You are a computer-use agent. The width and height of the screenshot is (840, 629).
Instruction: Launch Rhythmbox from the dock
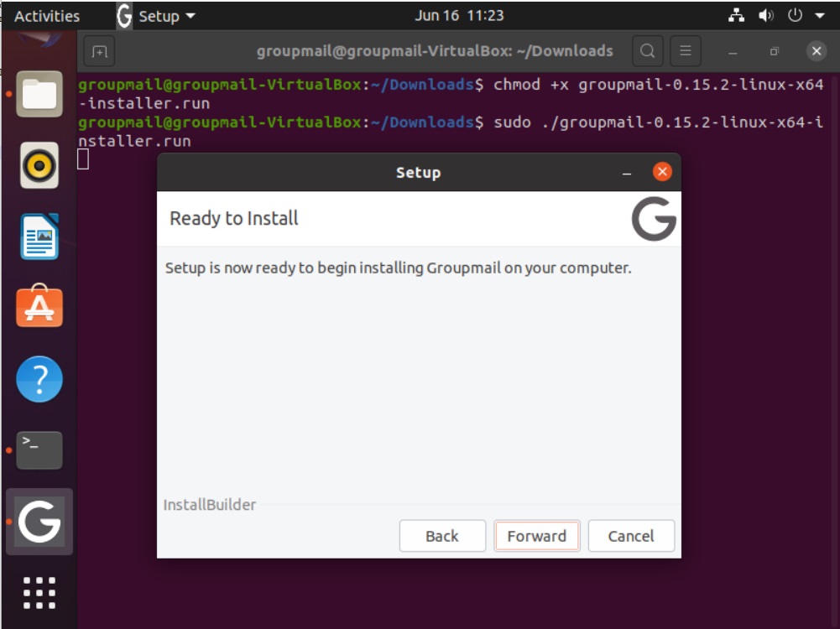(39, 165)
